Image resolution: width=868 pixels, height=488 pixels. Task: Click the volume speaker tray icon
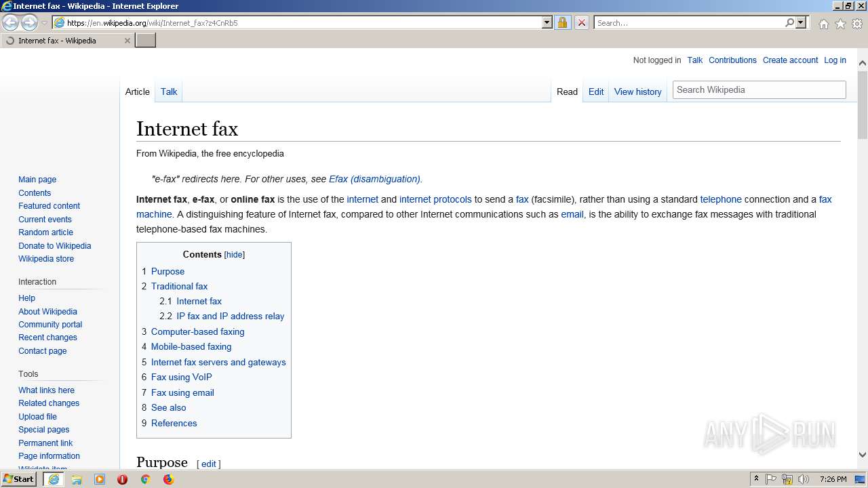(804, 479)
